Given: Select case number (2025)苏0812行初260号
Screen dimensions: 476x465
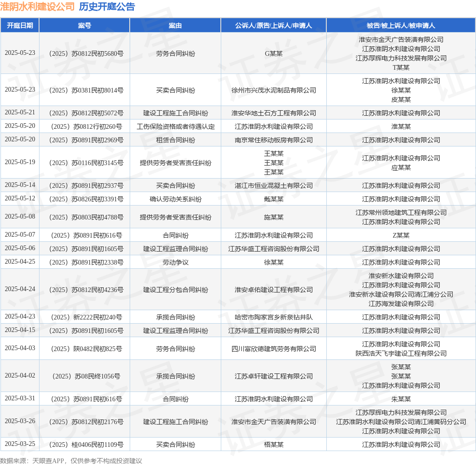Looking at the screenshot, I should tap(86, 126).
